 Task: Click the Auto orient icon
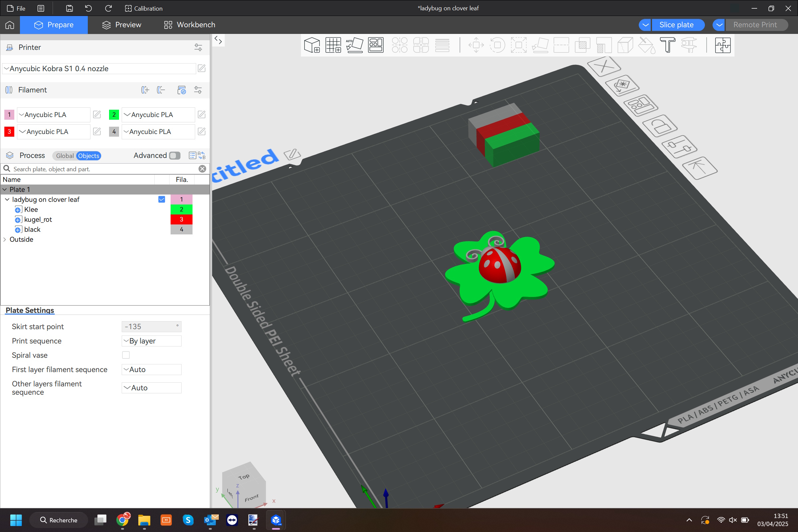354,45
